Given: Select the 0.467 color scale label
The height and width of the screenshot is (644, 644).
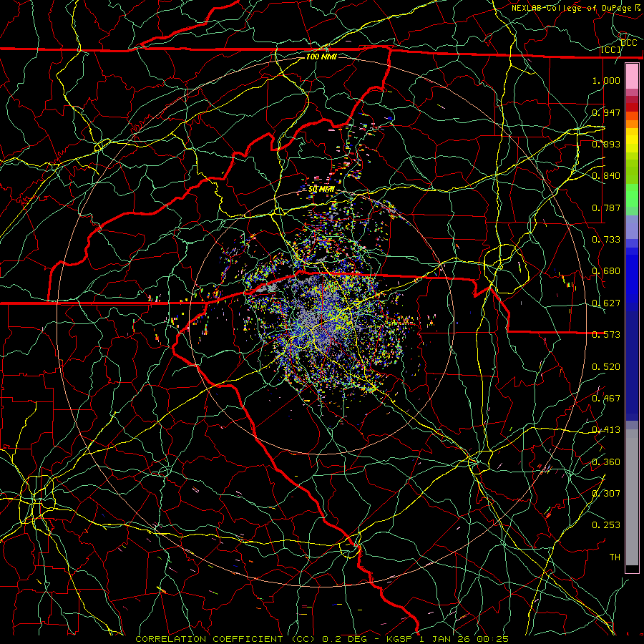Looking at the screenshot, I should point(606,399).
